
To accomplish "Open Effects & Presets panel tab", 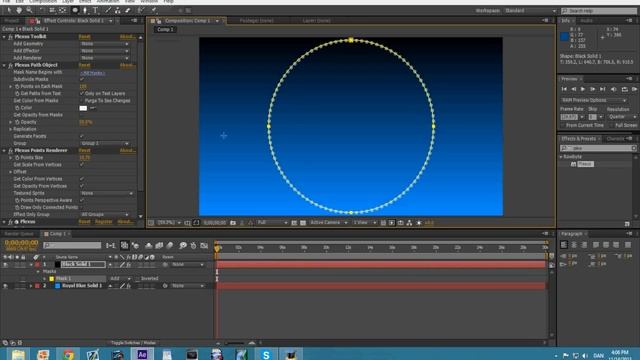I will click(x=578, y=139).
